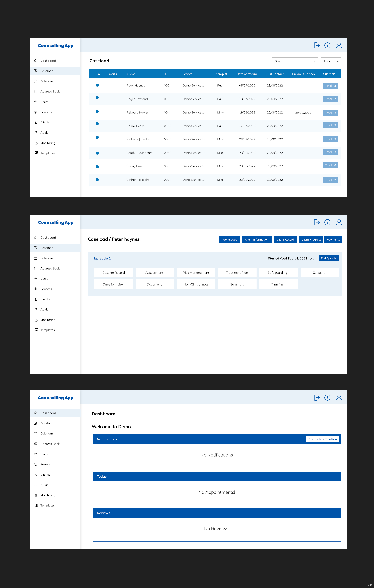
Task: Click Monitoring icon in Dashboard sidebar
Action: click(x=36, y=495)
